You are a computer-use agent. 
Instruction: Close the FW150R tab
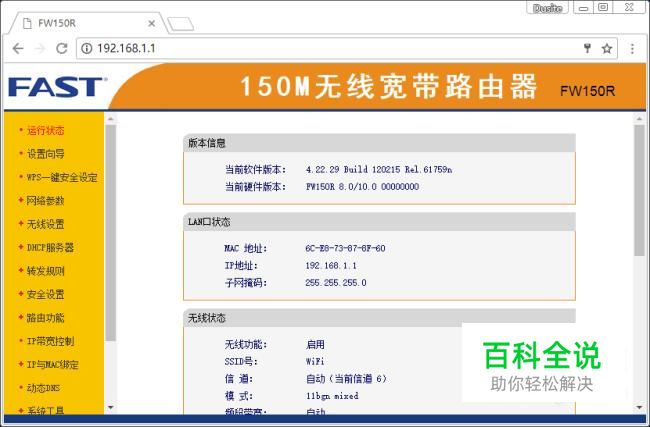coord(152,23)
